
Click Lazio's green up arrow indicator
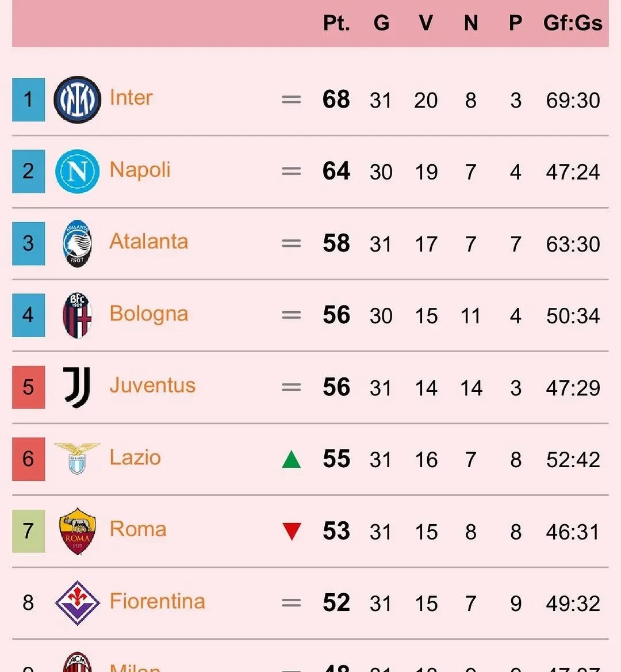292,459
